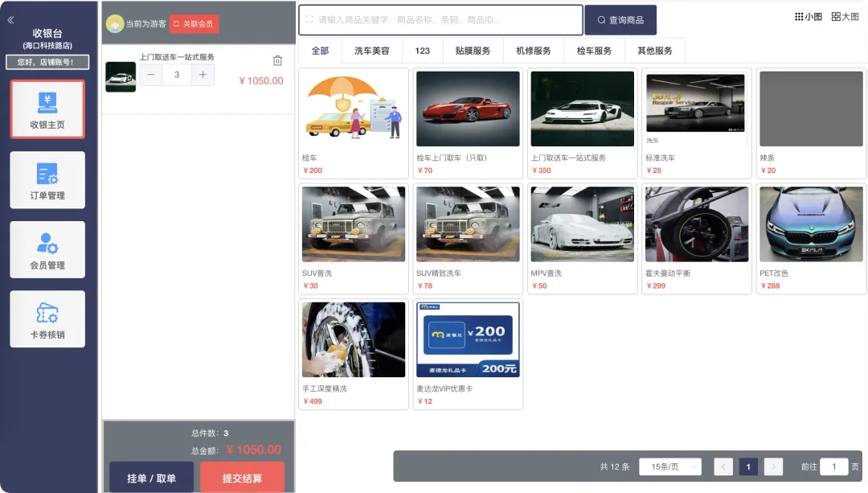Click cart total ¥1050.00 in summary
This screenshot has height=493, width=868.
coord(254,450)
